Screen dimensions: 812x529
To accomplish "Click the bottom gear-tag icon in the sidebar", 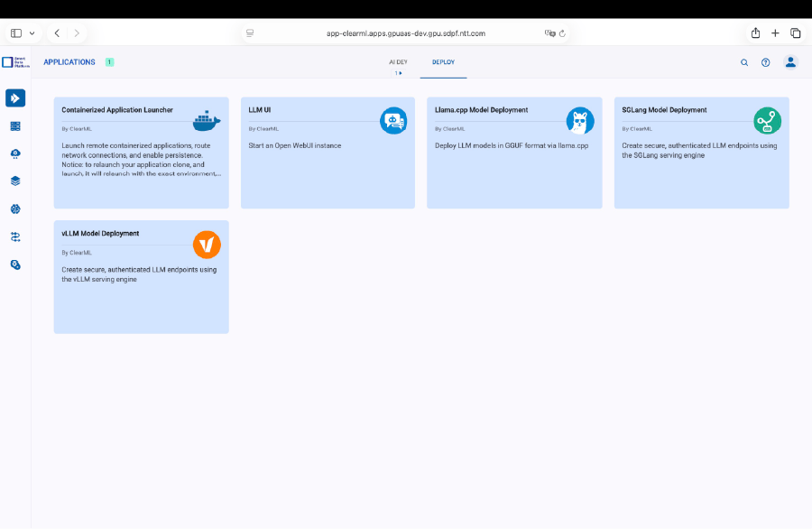I will click(x=15, y=264).
